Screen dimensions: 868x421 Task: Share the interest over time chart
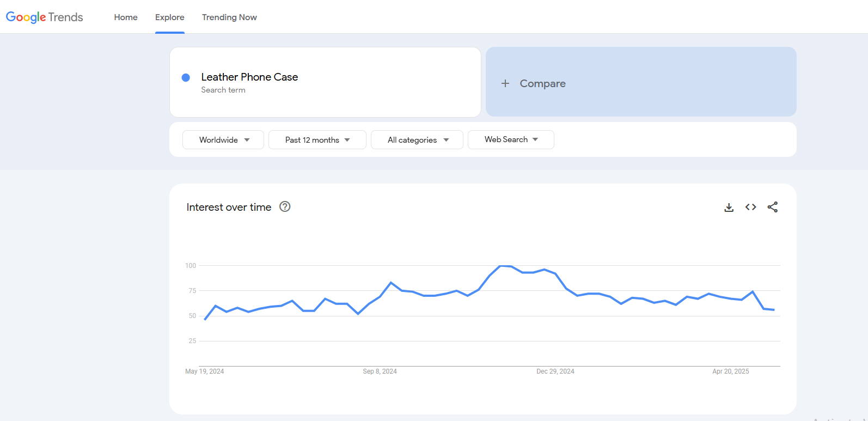pos(773,207)
